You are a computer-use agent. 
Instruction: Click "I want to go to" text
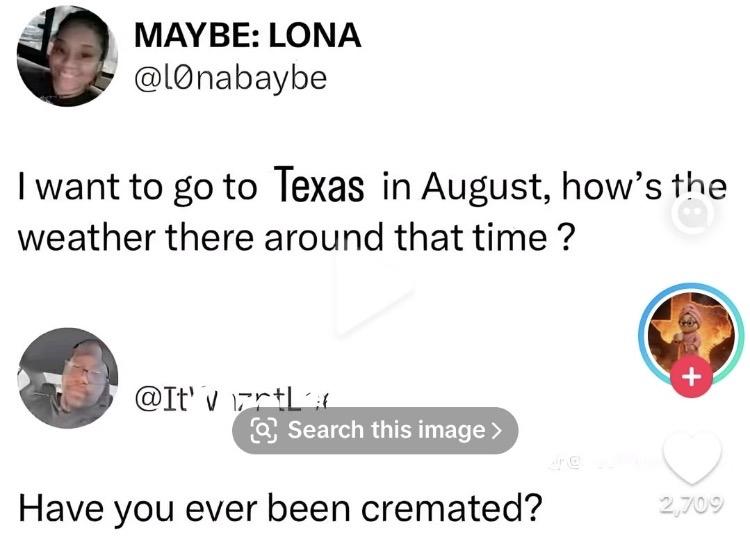coord(137,187)
